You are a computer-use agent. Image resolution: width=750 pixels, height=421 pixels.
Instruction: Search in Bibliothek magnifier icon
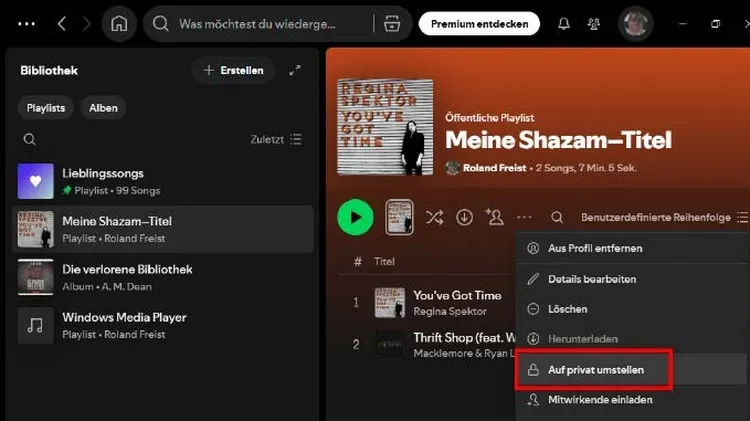click(x=30, y=139)
